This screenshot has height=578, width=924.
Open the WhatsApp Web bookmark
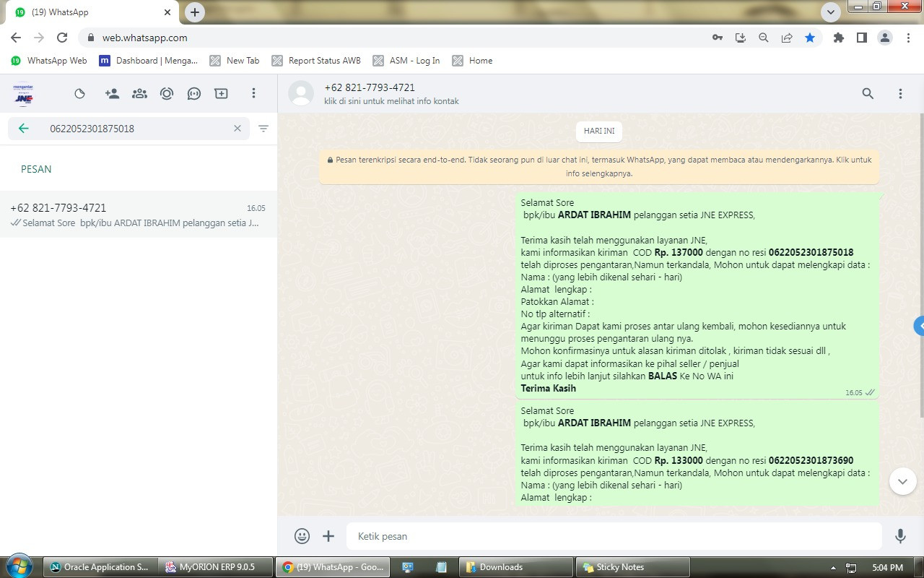tap(49, 61)
